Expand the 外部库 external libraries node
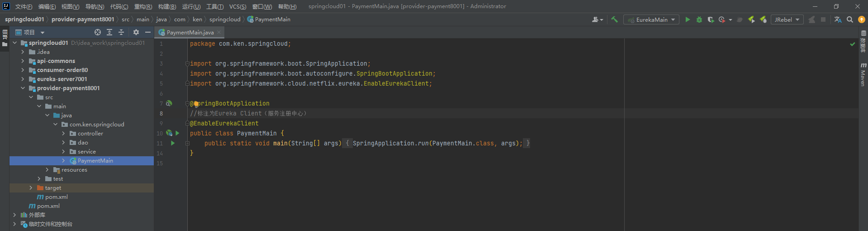 (x=14, y=215)
